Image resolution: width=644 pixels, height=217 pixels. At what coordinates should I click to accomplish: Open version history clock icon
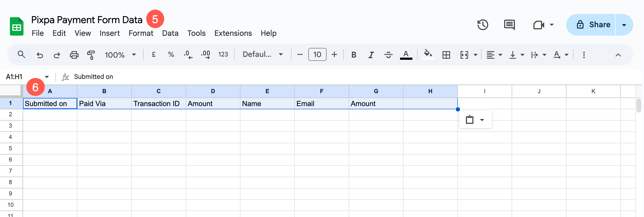pyautogui.click(x=483, y=25)
